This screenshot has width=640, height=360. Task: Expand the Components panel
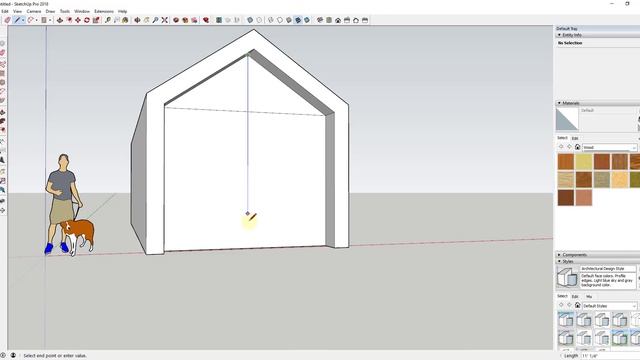tap(559, 254)
